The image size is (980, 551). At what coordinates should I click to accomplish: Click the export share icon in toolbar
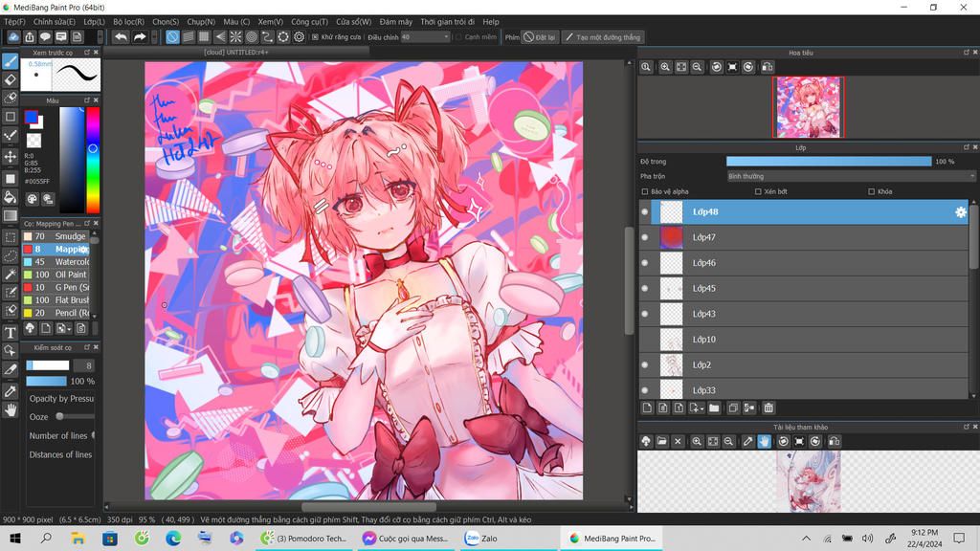point(30,37)
